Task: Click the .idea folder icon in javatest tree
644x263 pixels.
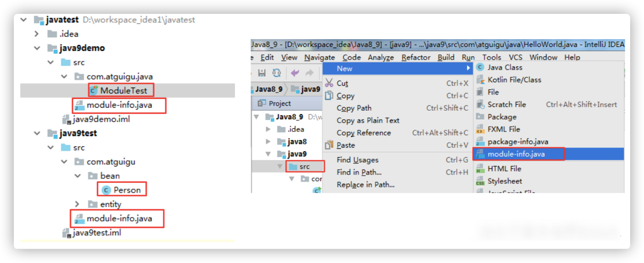Action: (x=52, y=34)
